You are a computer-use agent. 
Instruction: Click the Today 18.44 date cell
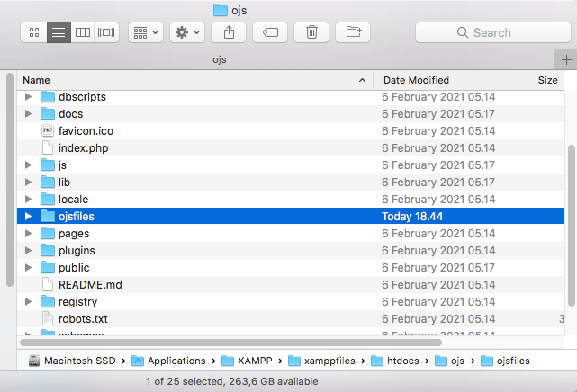coord(412,217)
